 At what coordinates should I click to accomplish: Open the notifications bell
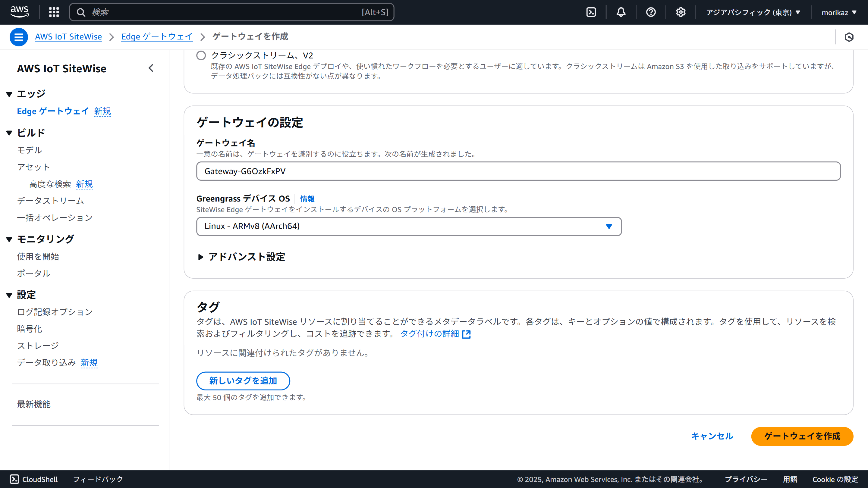coord(621,12)
